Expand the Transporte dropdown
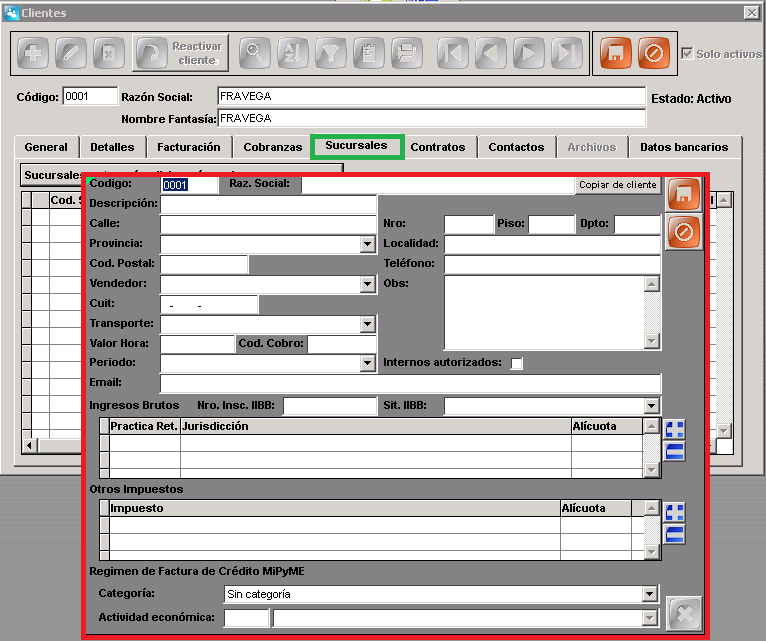 [367, 324]
